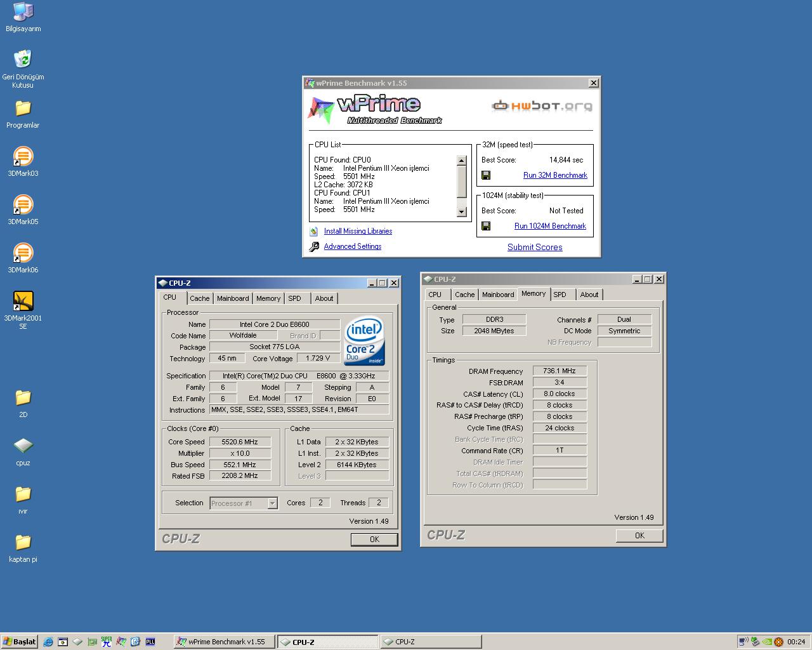Click CPU List scroll up arrow
Image resolution: width=812 pixels, height=650 pixels.
[461, 161]
